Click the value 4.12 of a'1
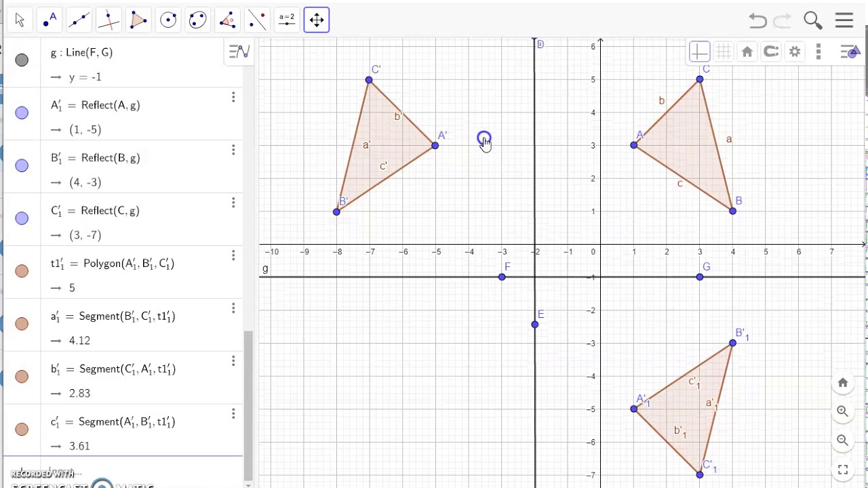Screen dimensions: 868x488 click(79, 340)
